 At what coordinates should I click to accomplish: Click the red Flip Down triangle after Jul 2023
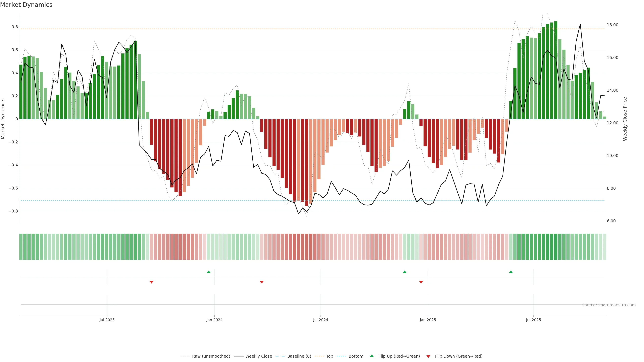[151, 282]
